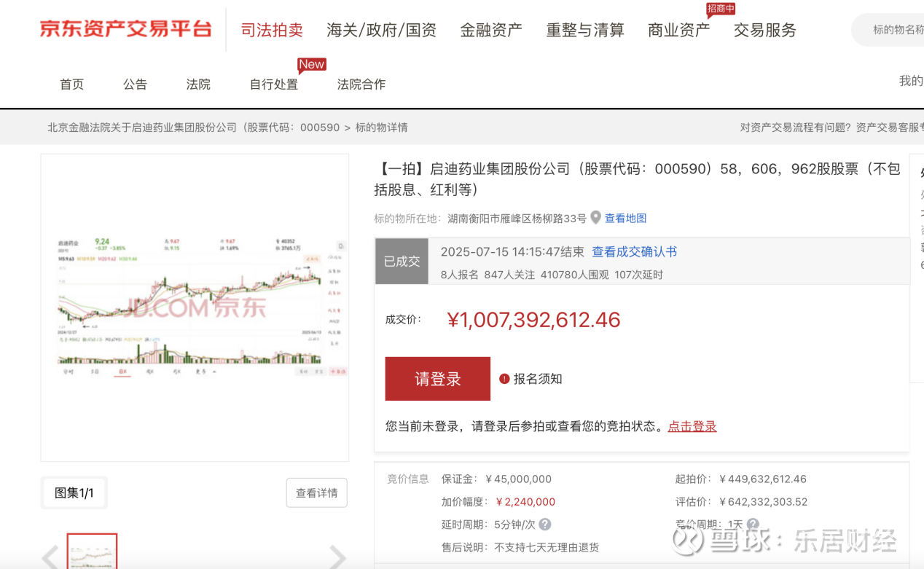Go to 首页 in sub navigation
924x569 pixels.
coord(71,84)
